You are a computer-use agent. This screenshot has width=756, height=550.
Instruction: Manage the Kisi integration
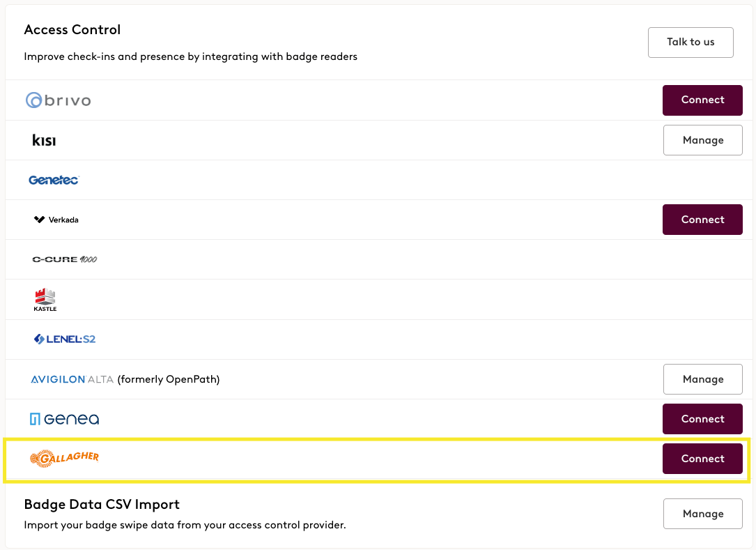(x=702, y=140)
